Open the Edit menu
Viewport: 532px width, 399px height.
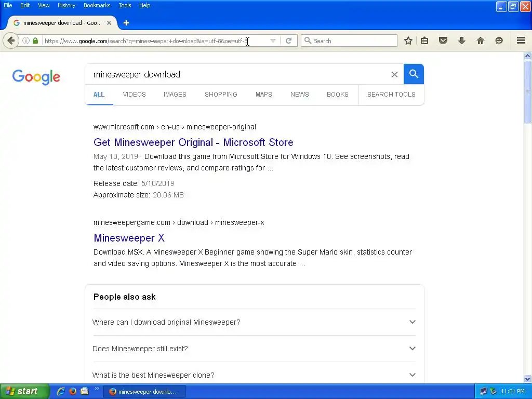[x=25, y=5]
